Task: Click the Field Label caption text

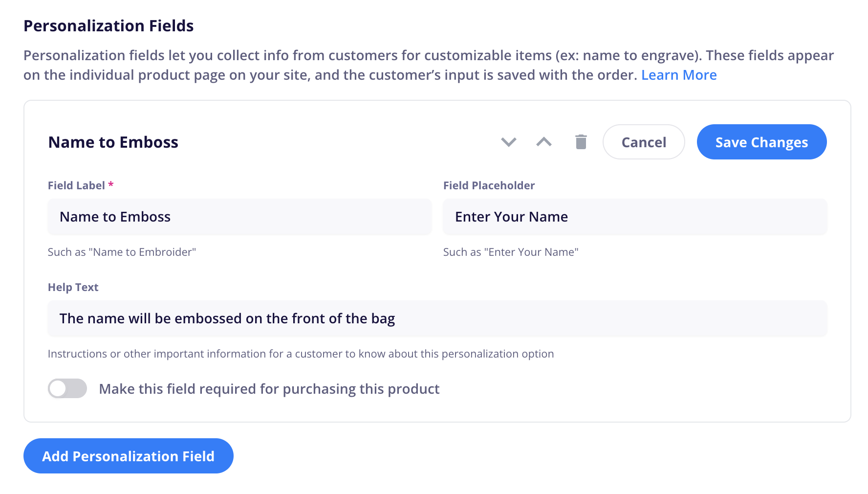Action: click(x=81, y=185)
